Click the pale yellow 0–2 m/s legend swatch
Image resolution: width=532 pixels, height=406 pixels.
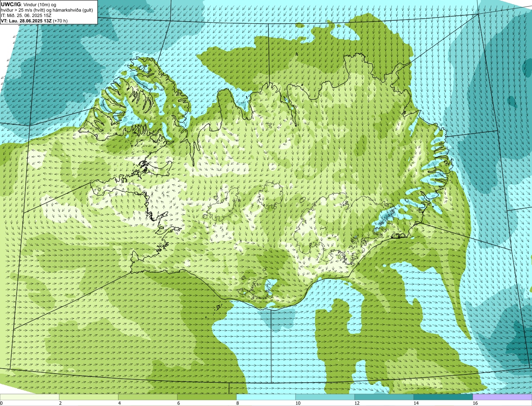tap(30, 397)
